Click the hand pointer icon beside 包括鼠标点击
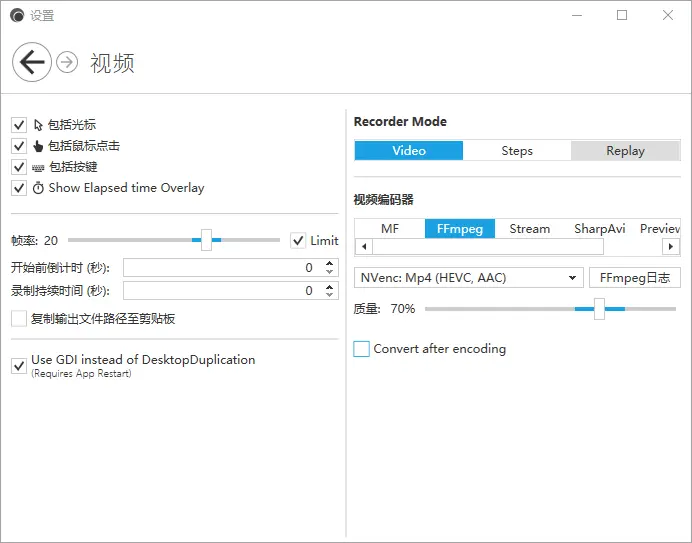The height and width of the screenshot is (543, 692). [x=38, y=146]
